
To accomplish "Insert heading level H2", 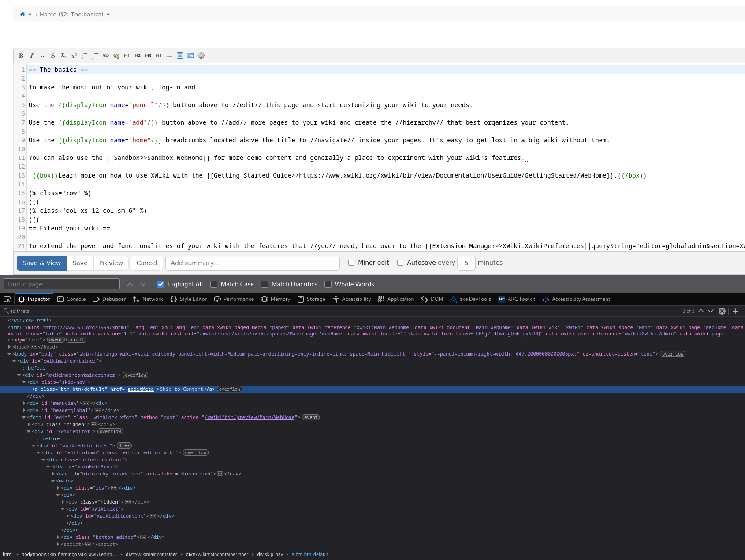I will [x=138, y=56].
